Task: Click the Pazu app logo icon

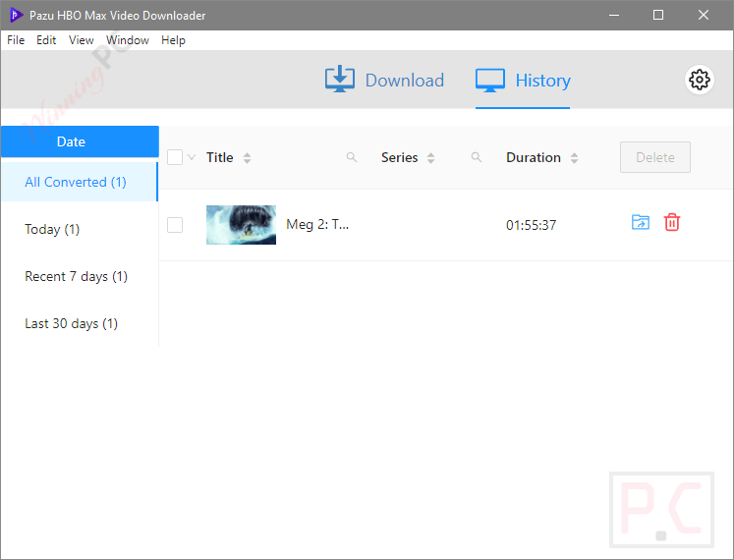Action: [x=16, y=15]
